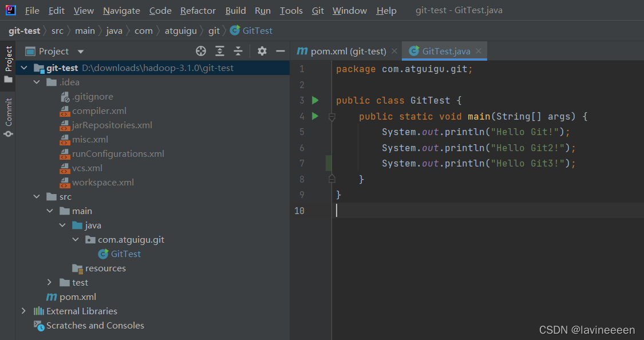
Task: Expand External Libraries node
Action: click(x=23, y=311)
